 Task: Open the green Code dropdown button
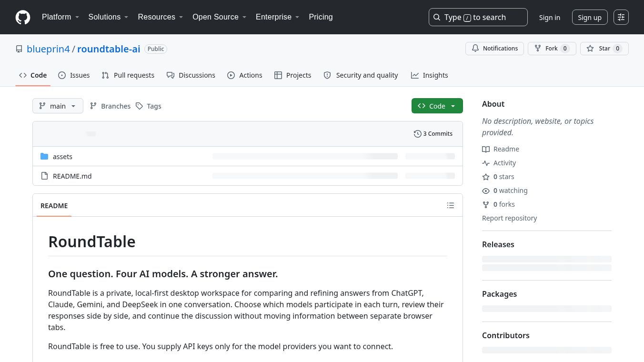click(437, 106)
